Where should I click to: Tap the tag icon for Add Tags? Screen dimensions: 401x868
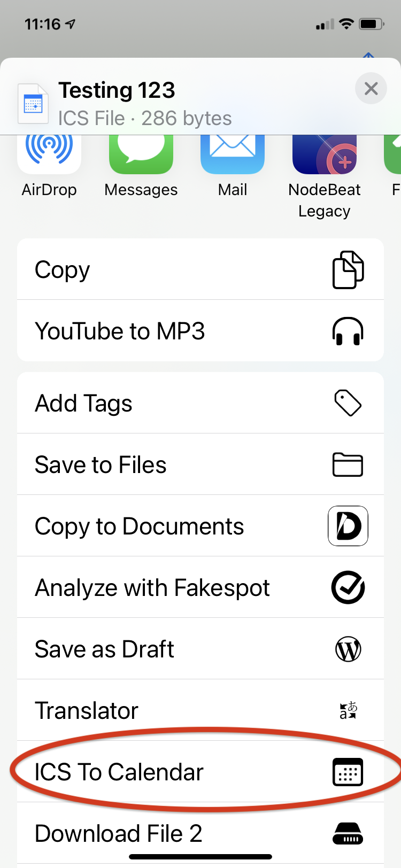(348, 402)
